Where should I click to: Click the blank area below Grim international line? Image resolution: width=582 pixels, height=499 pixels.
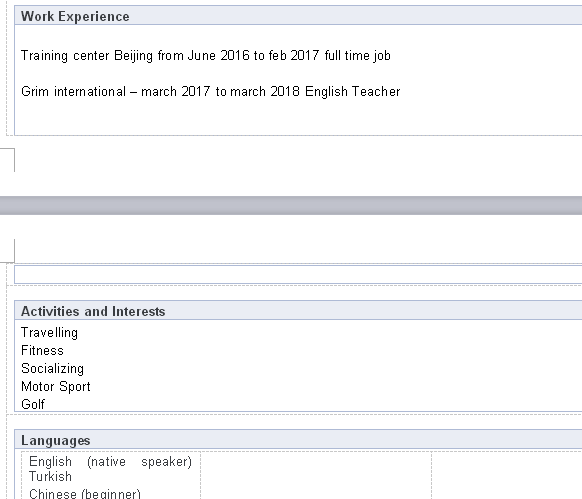(298, 118)
